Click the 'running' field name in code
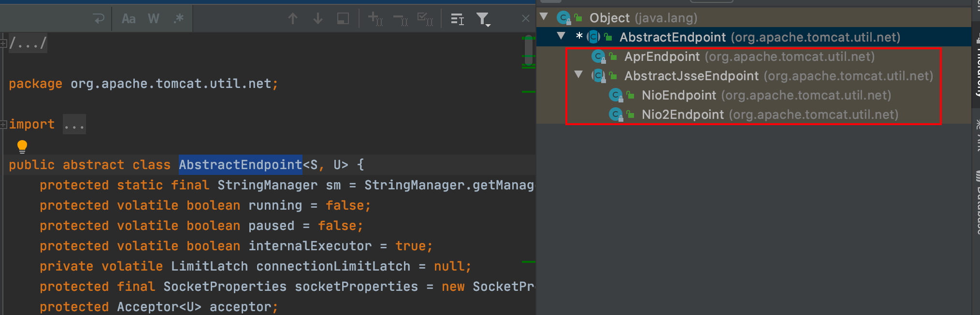 point(275,206)
